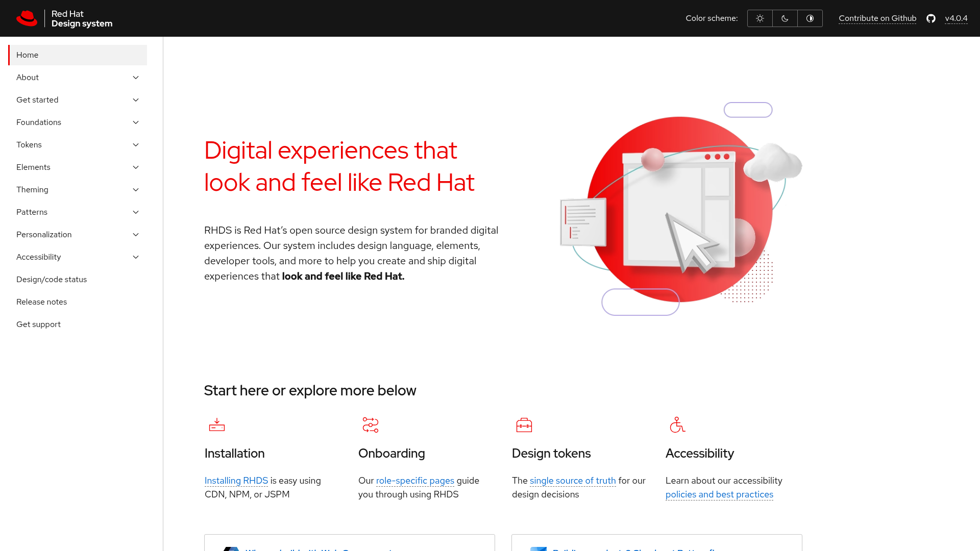Screen dimensions: 980x551
Task: Click the Get started sidebar label
Action: click(37, 100)
